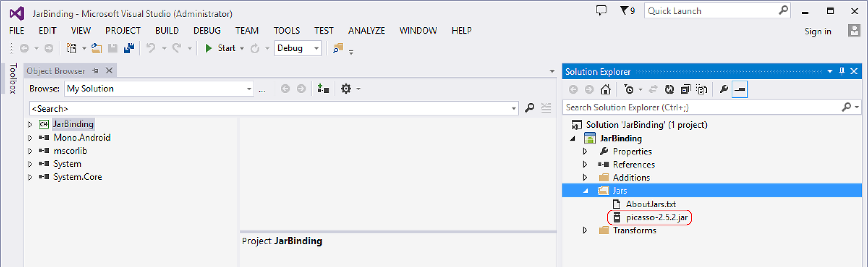
Task: Open Solution Explorer search options dropdown
Action: click(857, 107)
